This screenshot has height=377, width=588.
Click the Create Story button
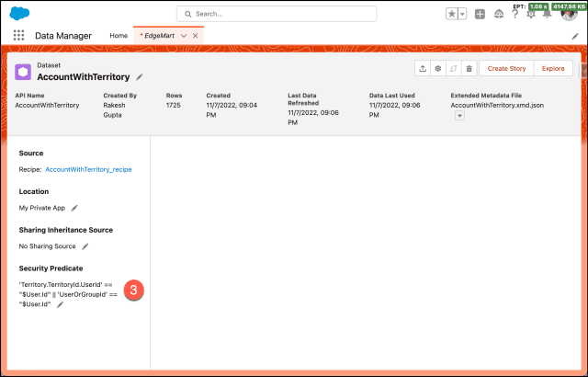pyautogui.click(x=505, y=68)
